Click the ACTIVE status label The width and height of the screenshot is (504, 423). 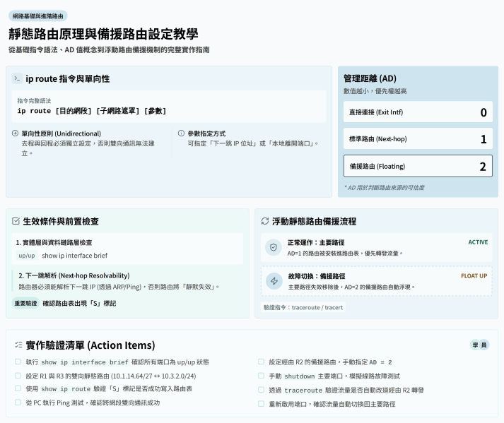(478, 242)
